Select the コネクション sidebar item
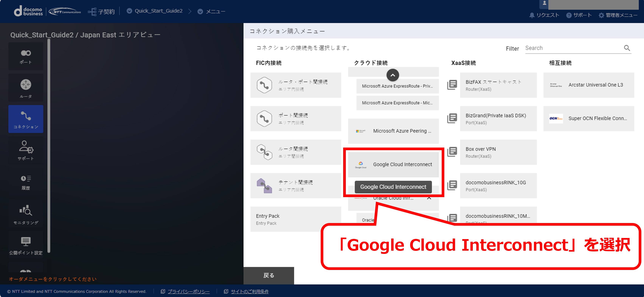 tap(26, 119)
